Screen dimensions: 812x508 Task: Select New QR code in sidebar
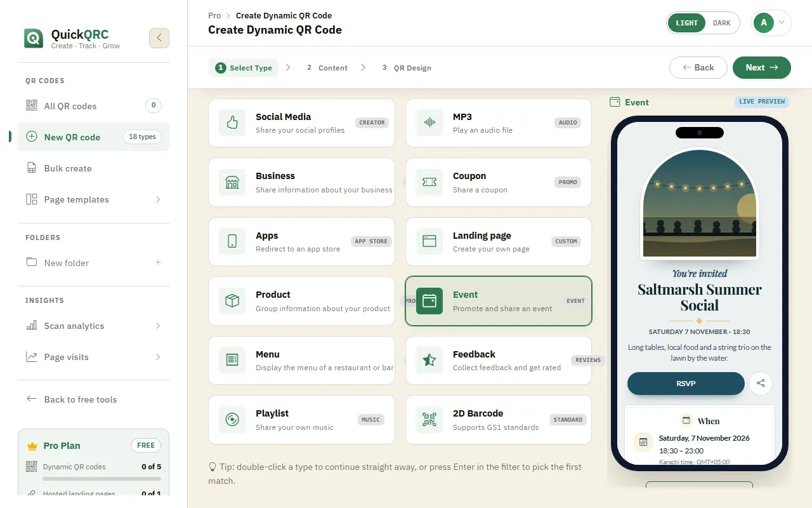(94, 137)
